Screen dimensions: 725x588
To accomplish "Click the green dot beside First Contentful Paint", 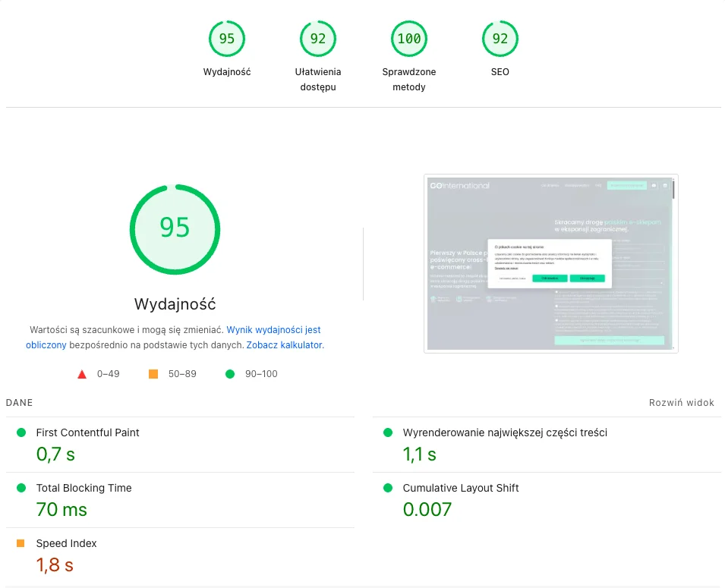I will pyautogui.click(x=20, y=432).
